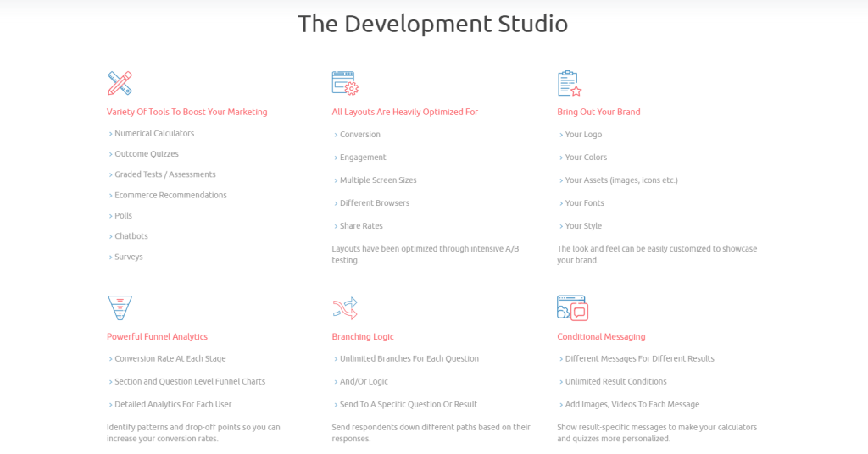
Task: Click 'Variety Of Tools To Boost Your Marketing' heading
Action: pos(186,112)
